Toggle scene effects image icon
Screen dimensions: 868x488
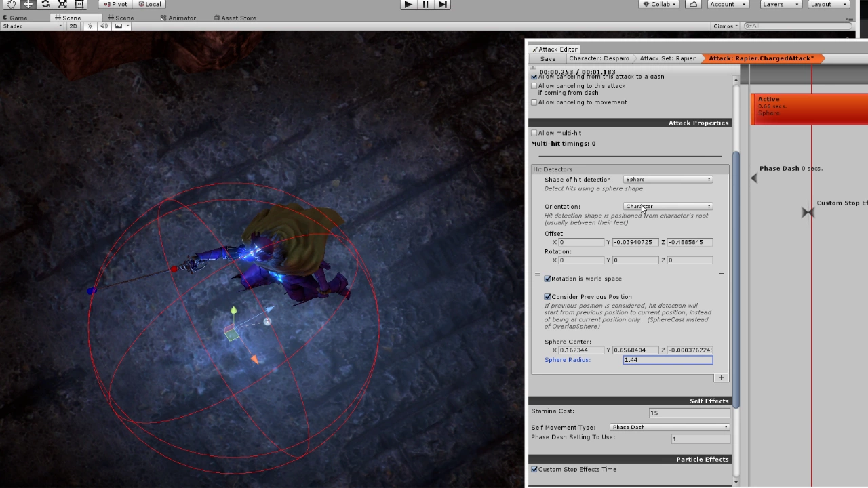[118, 26]
